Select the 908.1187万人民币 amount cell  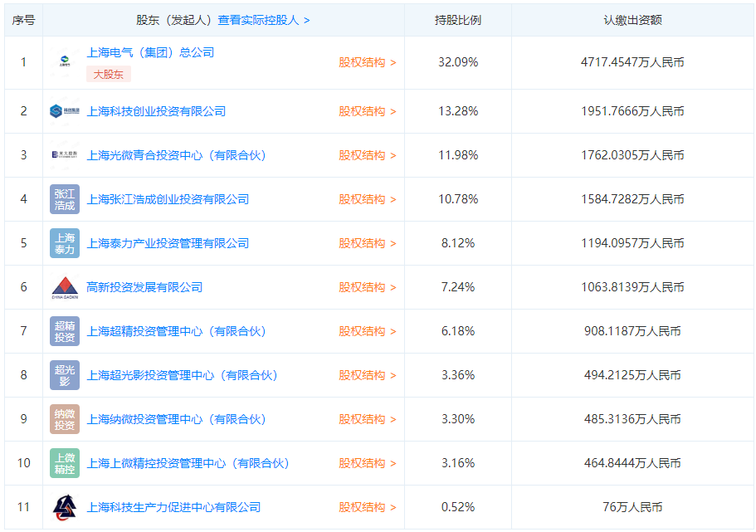632,331
